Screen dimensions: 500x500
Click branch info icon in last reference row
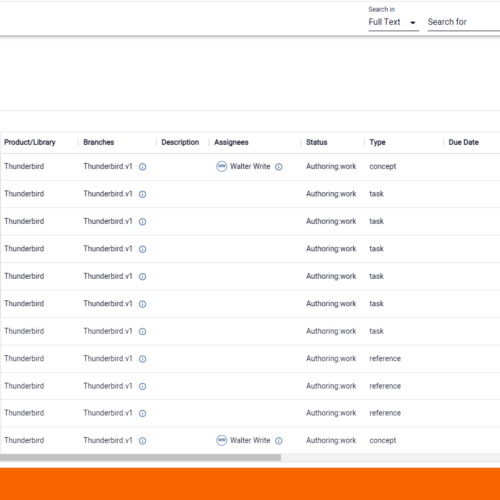pyautogui.click(x=142, y=414)
